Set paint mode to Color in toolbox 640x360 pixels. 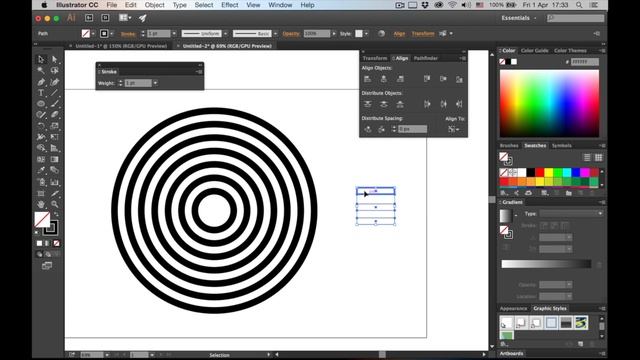coord(39,243)
